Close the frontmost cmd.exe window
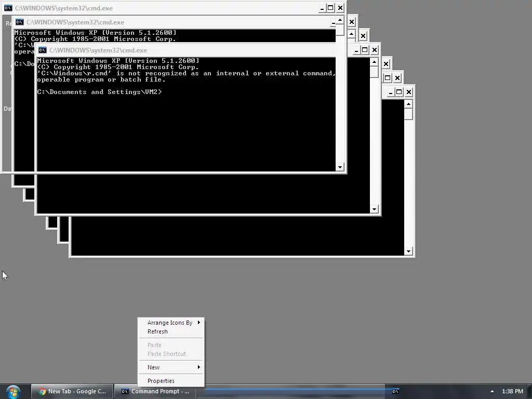This screenshot has height=399, width=532. [x=340, y=8]
